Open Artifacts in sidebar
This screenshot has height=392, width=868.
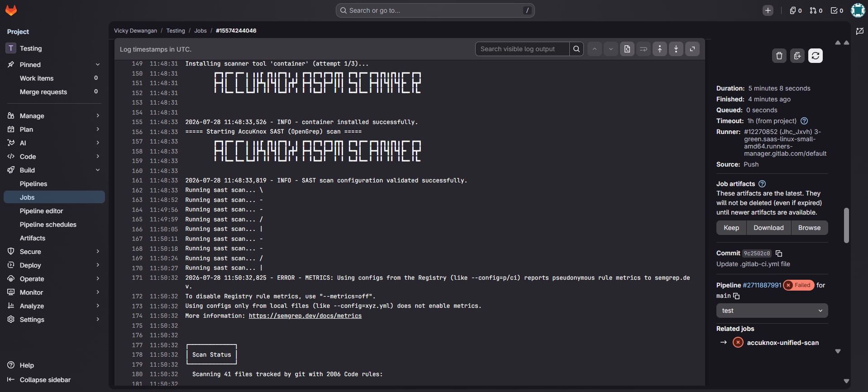point(54,238)
